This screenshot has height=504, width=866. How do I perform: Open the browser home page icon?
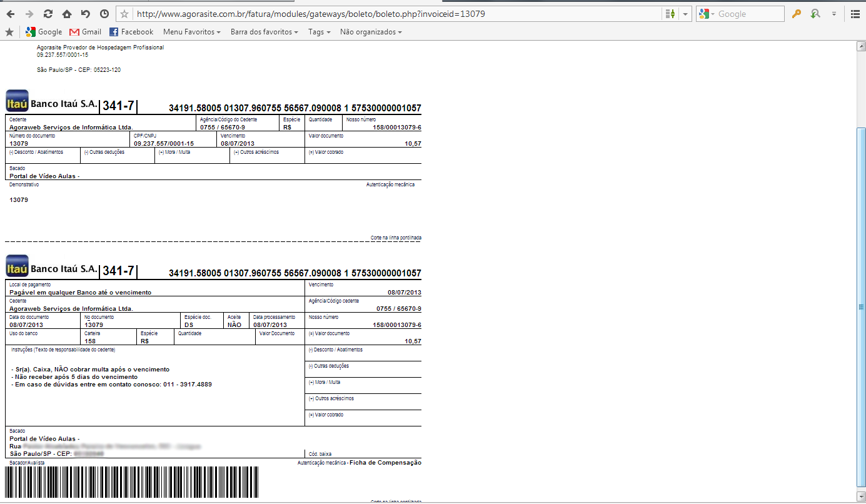tap(67, 14)
